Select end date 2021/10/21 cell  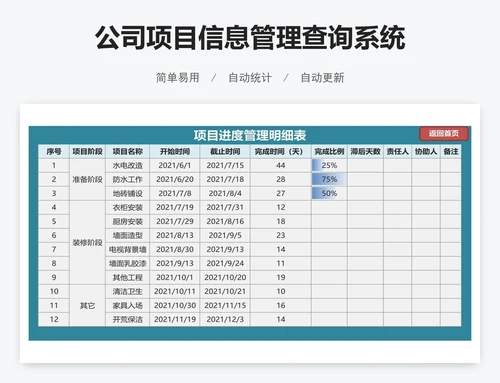[x=225, y=291]
